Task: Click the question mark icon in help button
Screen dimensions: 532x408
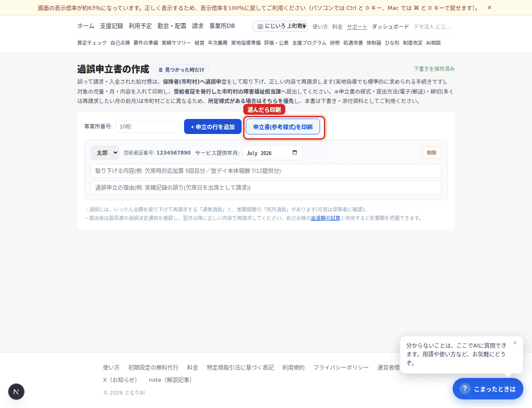Action: [465, 389]
